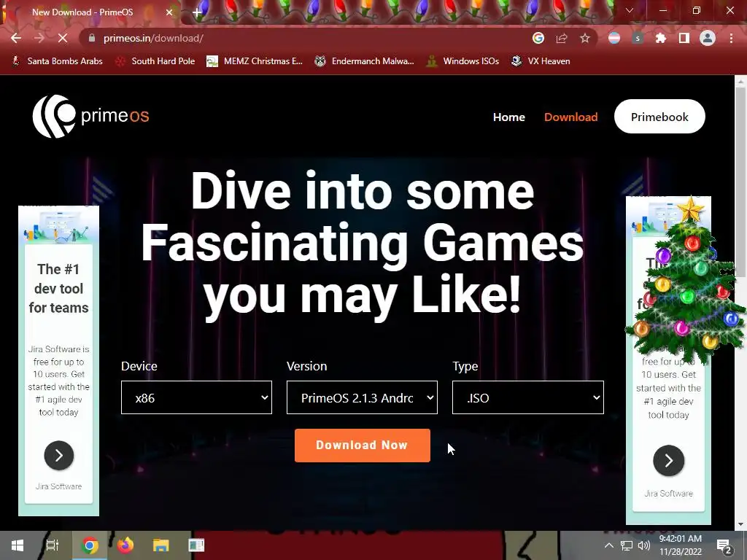This screenshot has height=560, width=747.
Task: Click the right Jira ad arrow button
Action: coord(668,461)
